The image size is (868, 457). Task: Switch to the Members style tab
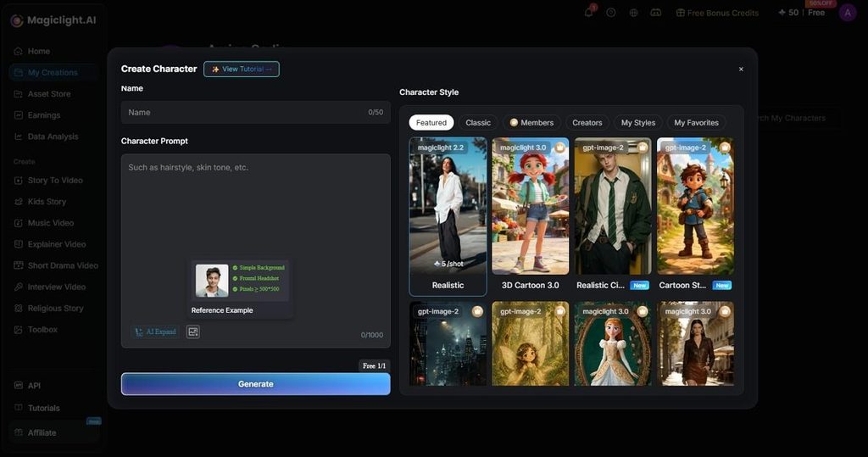(531, 122)
